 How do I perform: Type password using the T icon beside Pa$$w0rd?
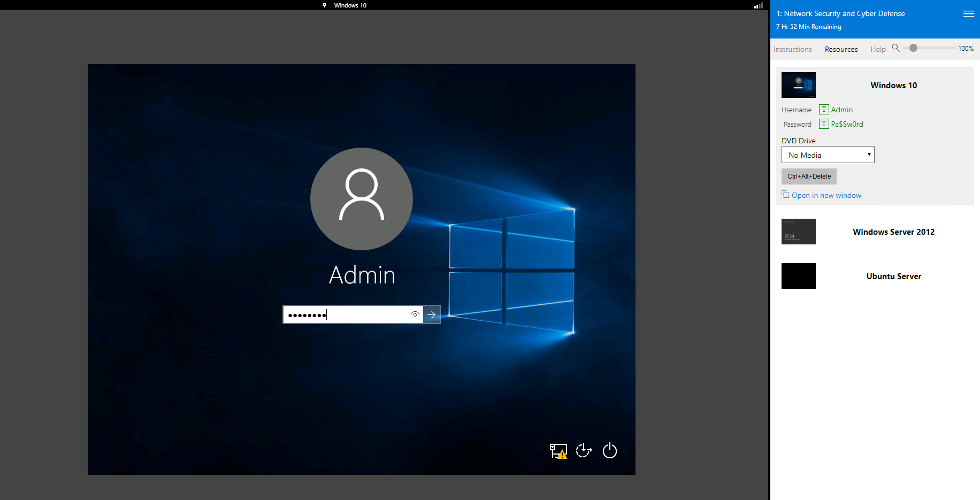click(x=824, y=124)
